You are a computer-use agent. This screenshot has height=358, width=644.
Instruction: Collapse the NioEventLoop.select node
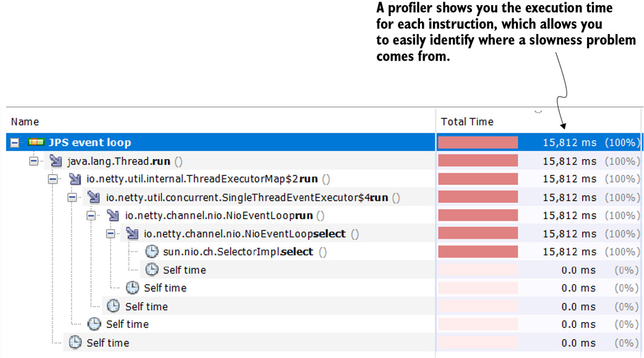tap(111, 234)
